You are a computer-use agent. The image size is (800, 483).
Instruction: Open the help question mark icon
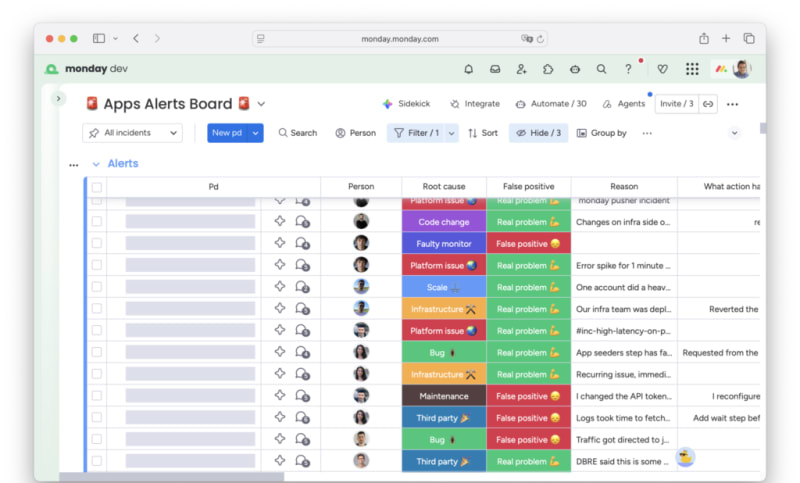click(x=628, y=69)
